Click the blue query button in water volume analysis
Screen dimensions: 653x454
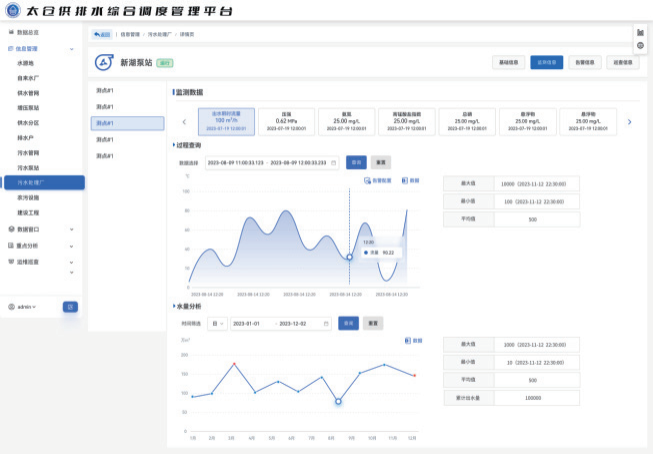[349, 323]
